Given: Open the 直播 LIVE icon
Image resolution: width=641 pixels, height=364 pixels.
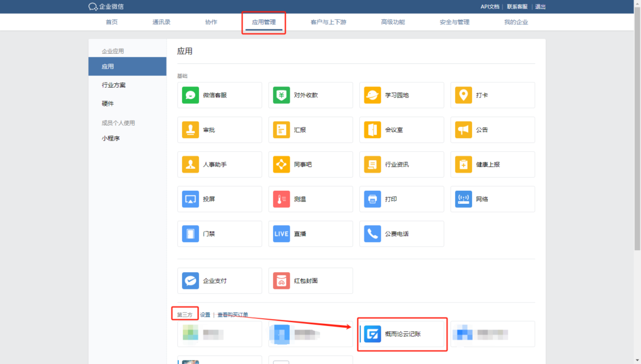Looking at the screenshot, I should point(281,234).
